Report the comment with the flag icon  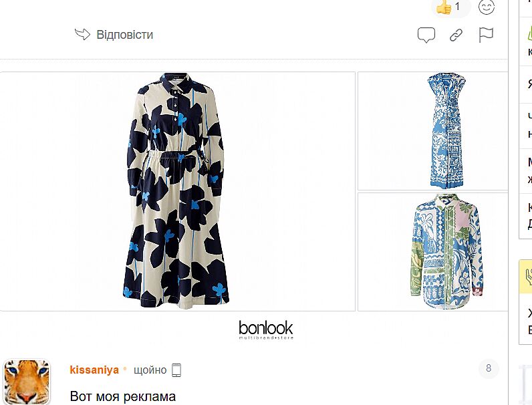[x=486, y=35]
